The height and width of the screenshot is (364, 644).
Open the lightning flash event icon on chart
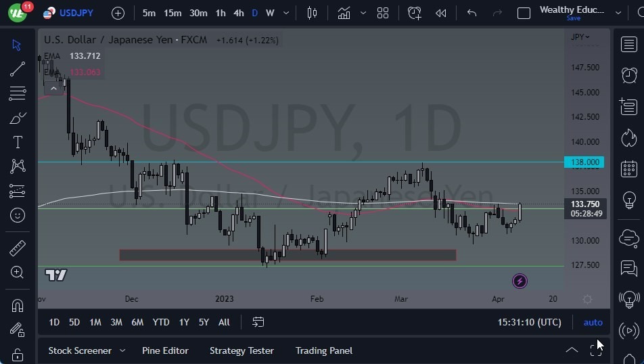point(520,281)
